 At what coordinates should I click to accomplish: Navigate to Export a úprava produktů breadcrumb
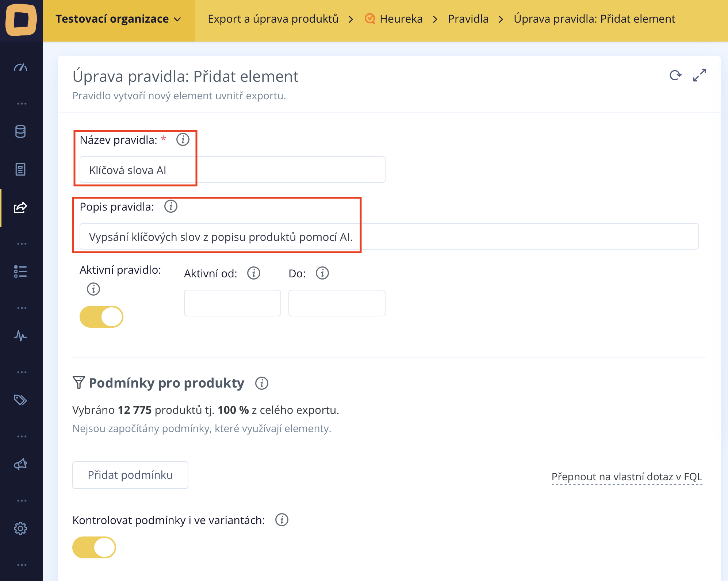(273, 19)
